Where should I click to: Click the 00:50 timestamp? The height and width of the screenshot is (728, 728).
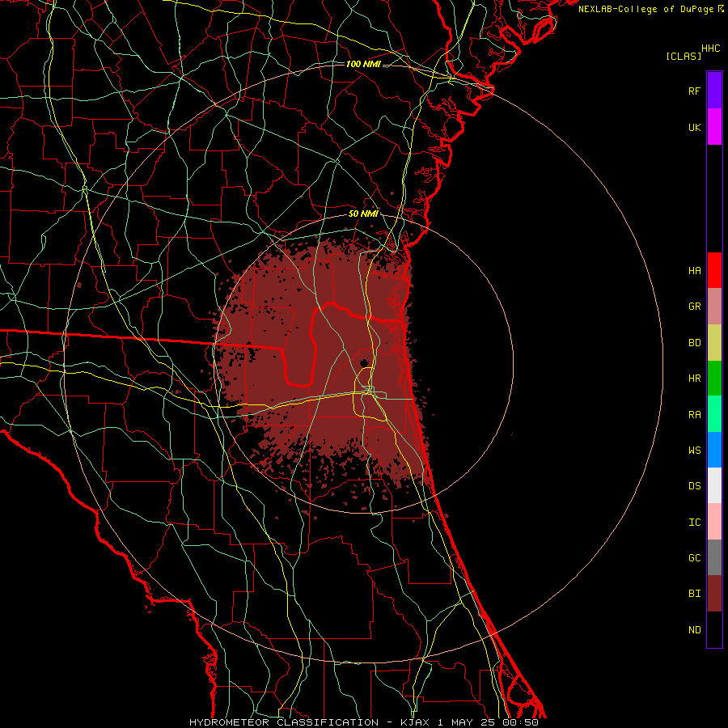[520, 722]
